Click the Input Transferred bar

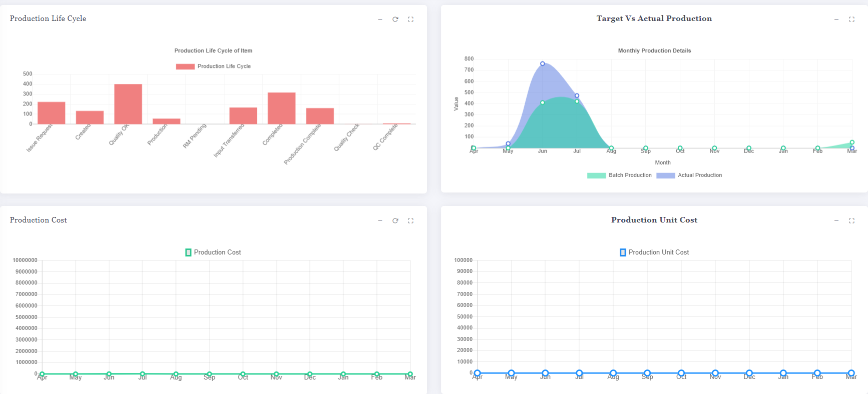[x=243, y=115]
